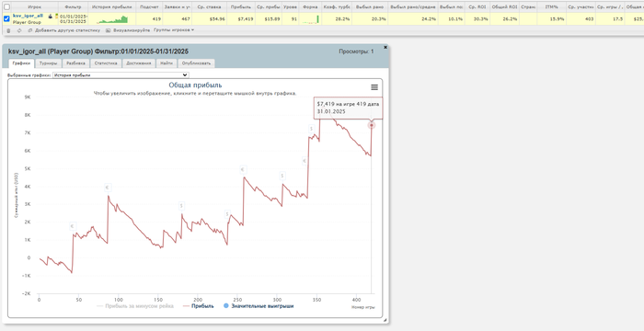This screenshot has width=644, height=331.
Task: Click the profit cell $7,419
Action: [246, 19]
